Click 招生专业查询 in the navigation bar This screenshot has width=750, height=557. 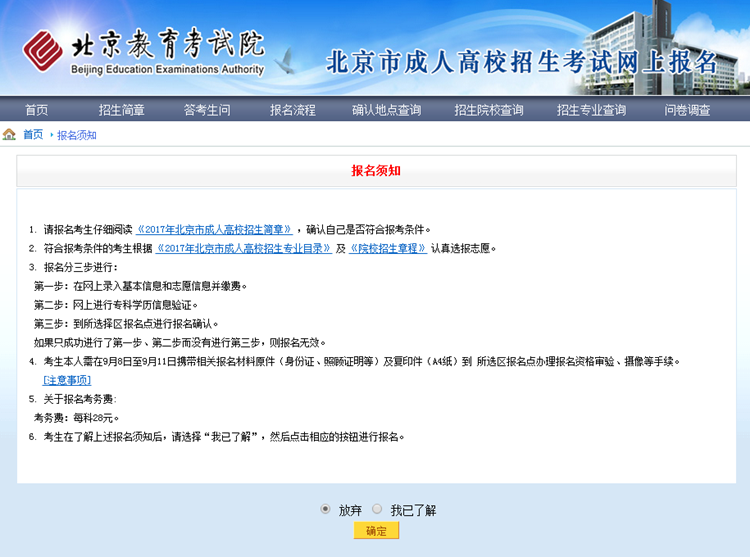click(591, 110)
